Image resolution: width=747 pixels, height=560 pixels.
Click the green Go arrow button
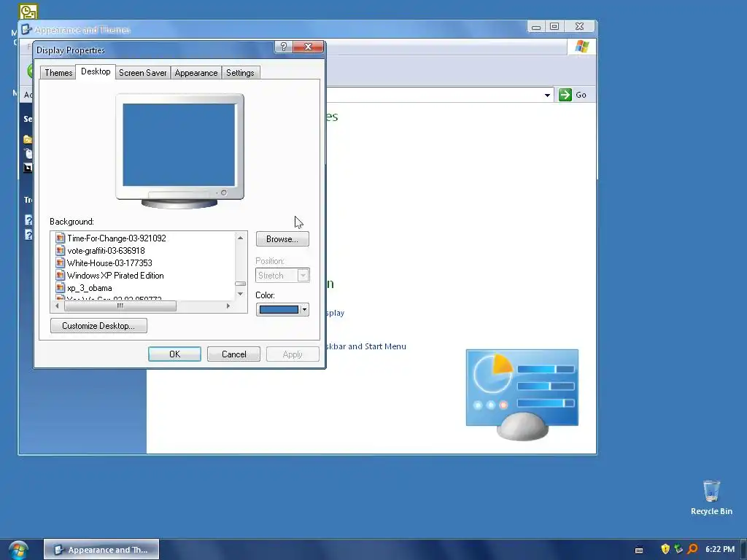(x=565, y=95)
